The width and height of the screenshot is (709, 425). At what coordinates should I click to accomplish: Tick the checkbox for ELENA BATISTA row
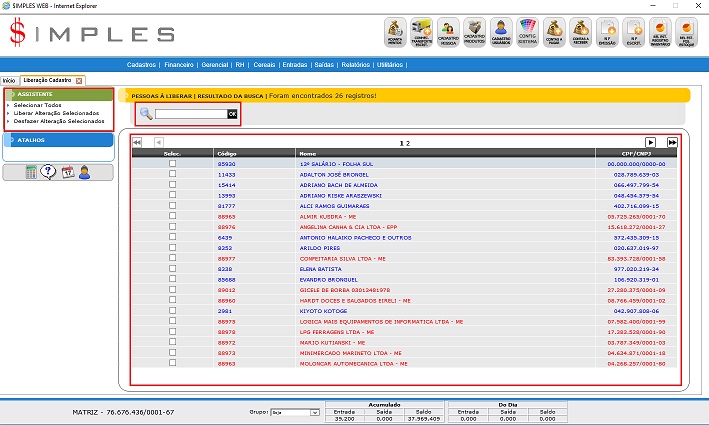172,269
